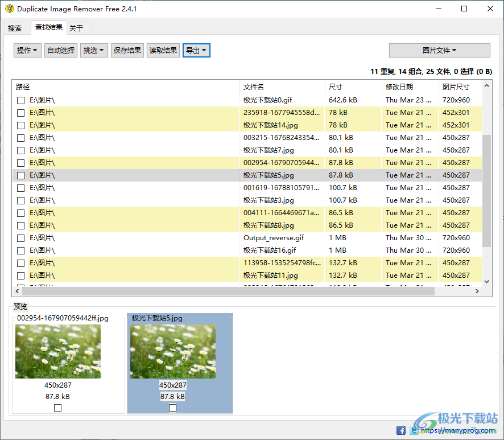Open the 操作 dropdown menu
504x440 pixels.
27,50
